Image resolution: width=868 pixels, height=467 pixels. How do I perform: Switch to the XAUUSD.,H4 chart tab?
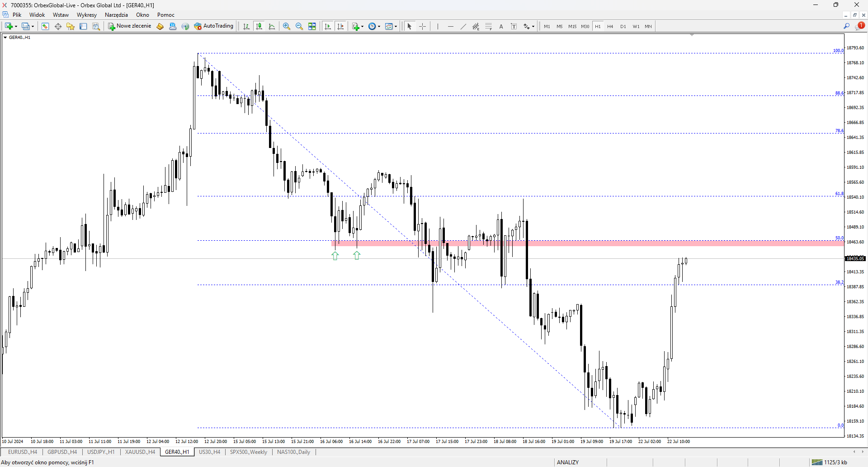click(140, 452)
